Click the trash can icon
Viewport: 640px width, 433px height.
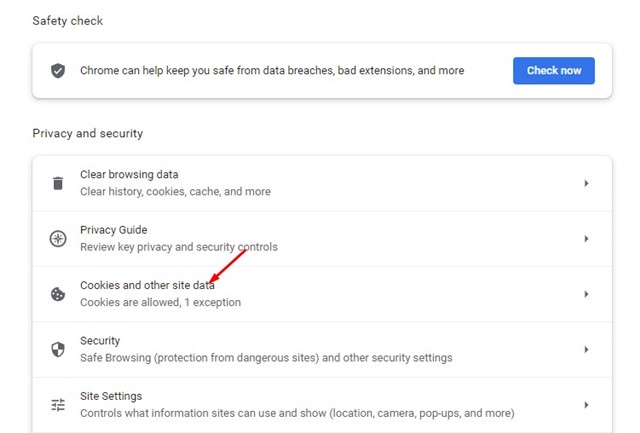[58, 183]
